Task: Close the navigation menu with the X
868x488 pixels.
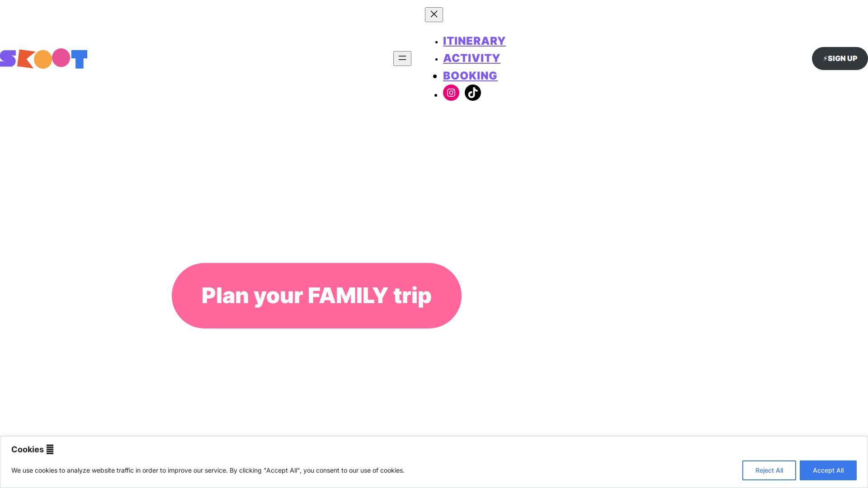Action: click(434, 14)
